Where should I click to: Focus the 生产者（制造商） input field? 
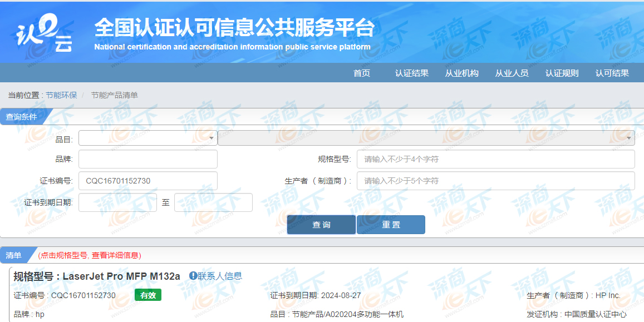click(x=496, y=181)
